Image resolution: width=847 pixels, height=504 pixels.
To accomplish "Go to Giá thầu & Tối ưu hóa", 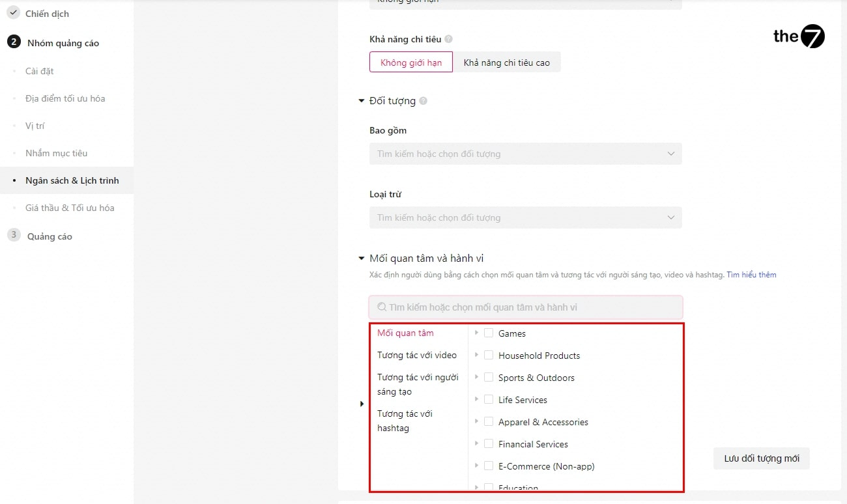I will [70, 208].
